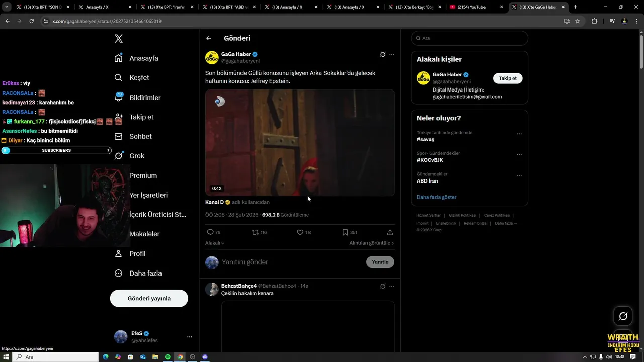The height and width of the screenshot is (362, 644).
Task: Open Microsoft Edge from taskbar
Action: tap(106, 357)
